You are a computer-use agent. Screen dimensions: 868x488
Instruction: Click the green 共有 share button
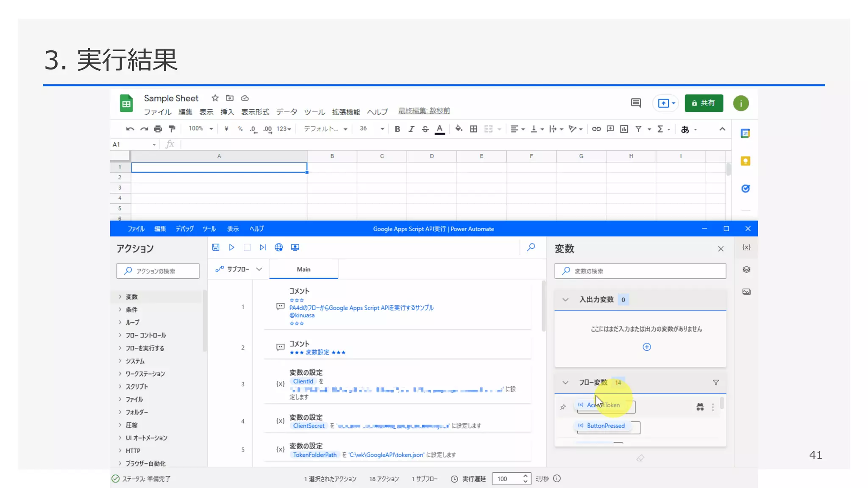(704, 103)
